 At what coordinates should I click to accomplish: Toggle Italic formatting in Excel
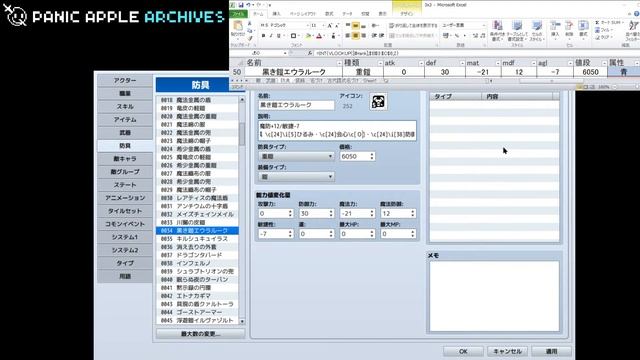click(271, 36)
